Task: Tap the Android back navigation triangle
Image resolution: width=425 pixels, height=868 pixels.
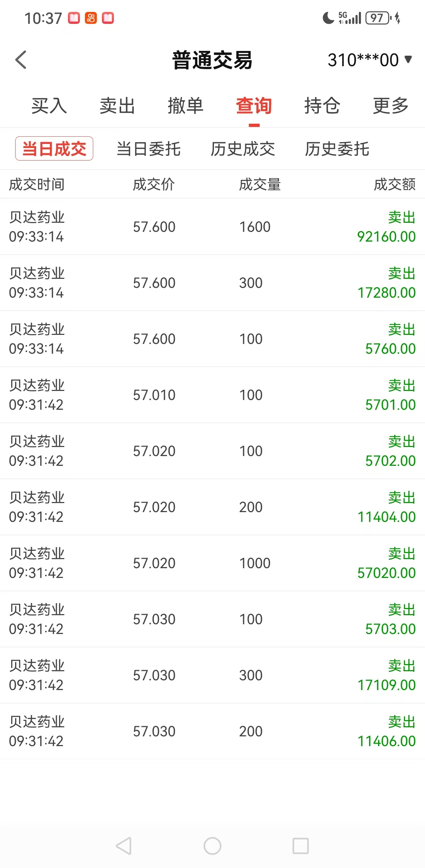Action: [x=124, y=846]
